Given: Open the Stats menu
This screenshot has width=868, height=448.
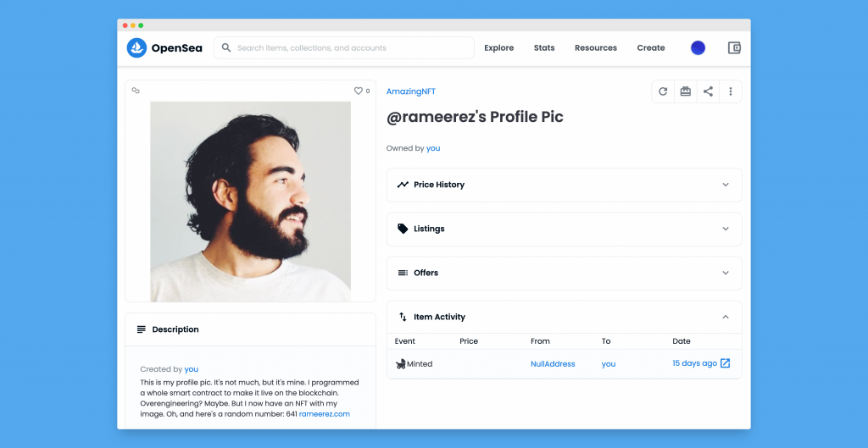Looking at the screenshot, I should (x=544, y=48).
